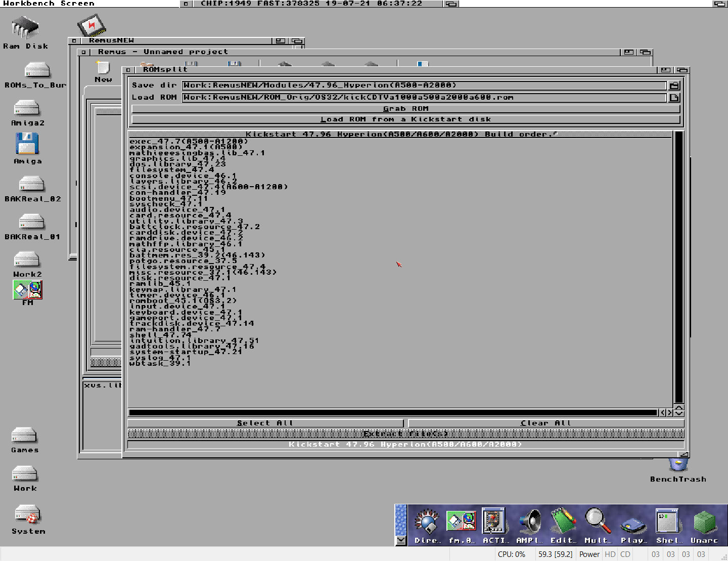Screen dimensions: 728x561
Task: Select graphics.lib_47.4 module row
Action: [177, 158]
